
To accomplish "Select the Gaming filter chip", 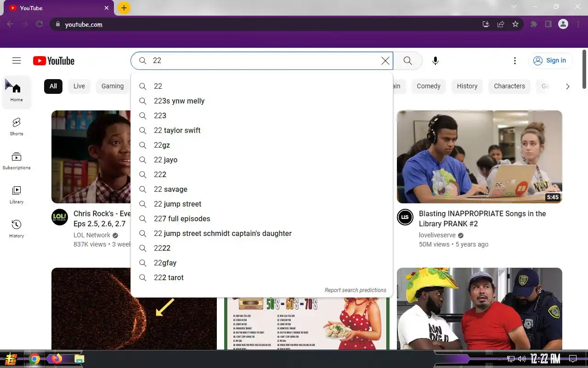I will point(113,86).
